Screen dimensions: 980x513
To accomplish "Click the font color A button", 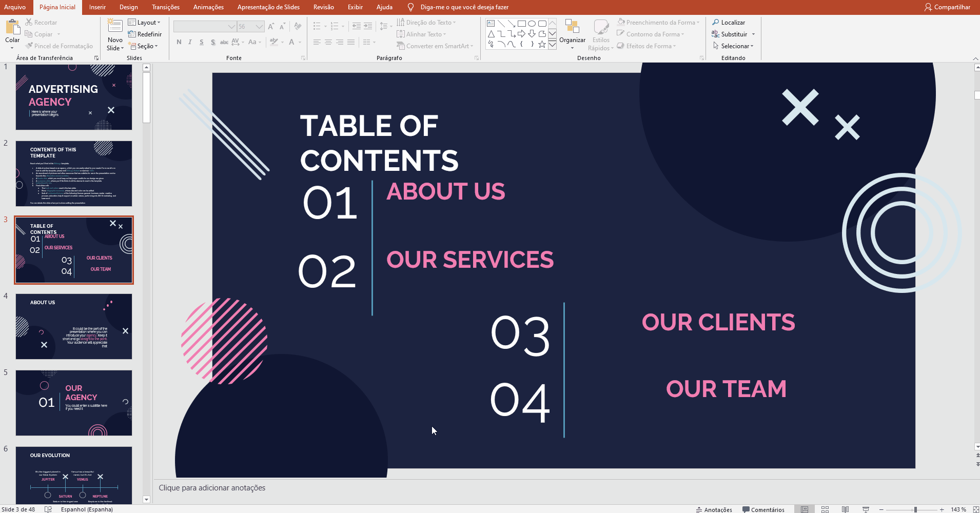I will pyautogui.click(x=291, y=42).
